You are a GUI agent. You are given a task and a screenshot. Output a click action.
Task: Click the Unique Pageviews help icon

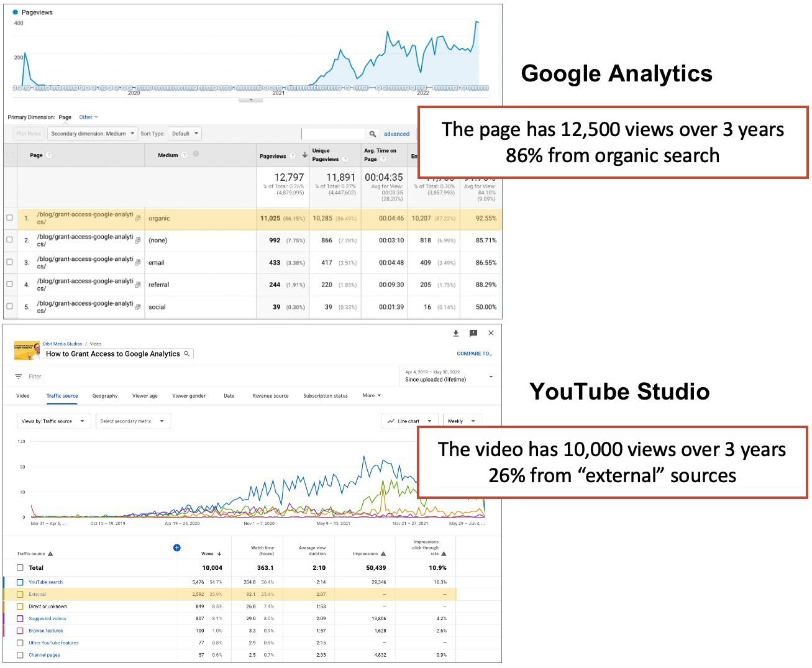click(345, 159)
